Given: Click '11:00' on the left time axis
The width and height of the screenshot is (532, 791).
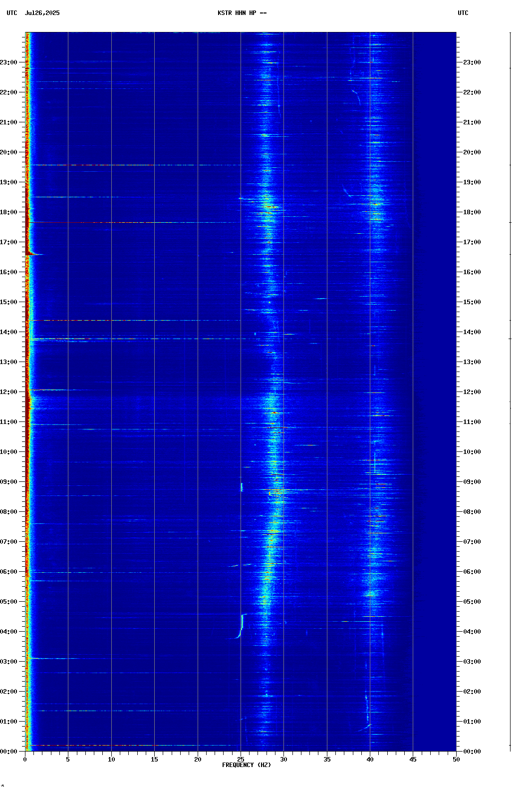Looking at the screenshot, I should tap(8, 422).
